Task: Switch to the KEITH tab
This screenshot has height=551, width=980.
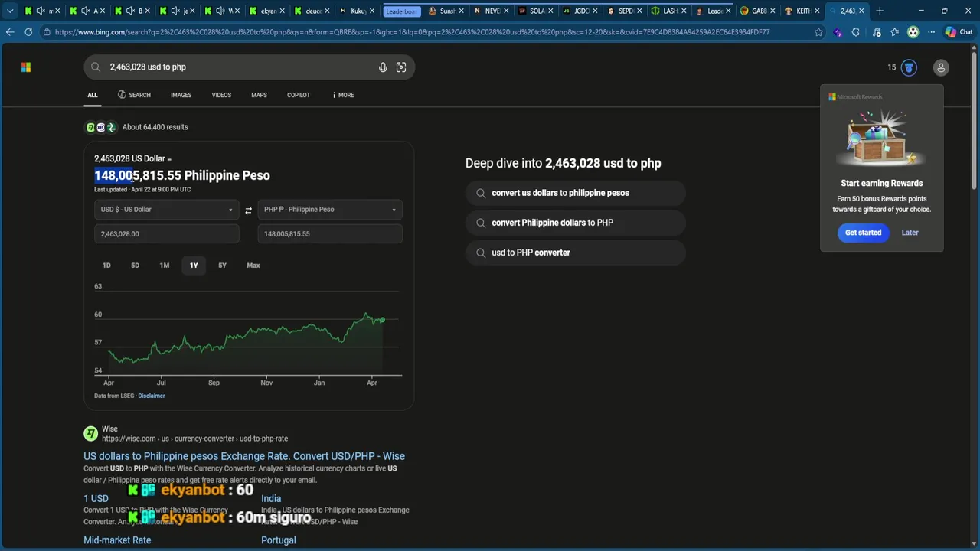Action: coord(801,11)
